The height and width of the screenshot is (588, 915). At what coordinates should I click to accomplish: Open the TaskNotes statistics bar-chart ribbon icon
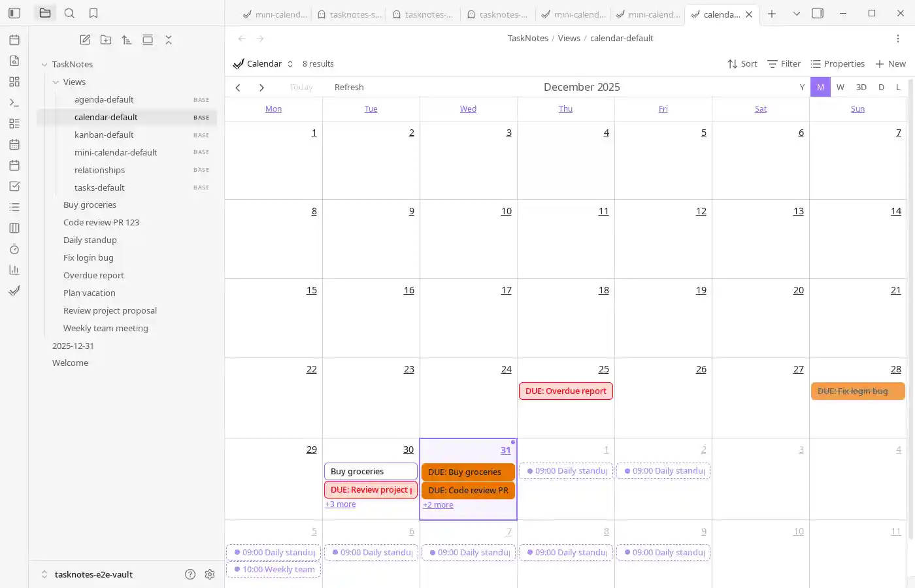click(14, 270)
